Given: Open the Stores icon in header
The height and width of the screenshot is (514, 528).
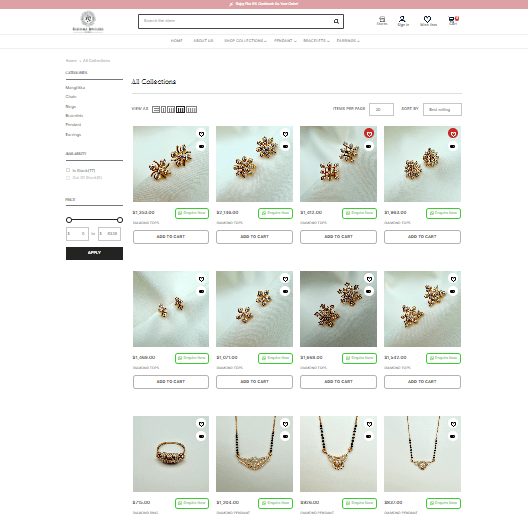Looking at the screenshot, I should (x=382, y=21).
